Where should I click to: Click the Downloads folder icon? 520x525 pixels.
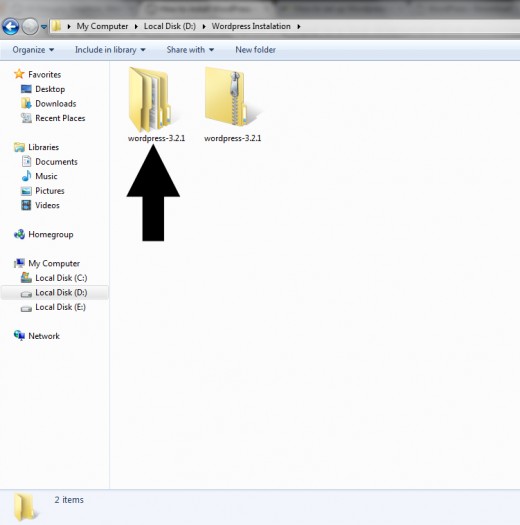26,103
